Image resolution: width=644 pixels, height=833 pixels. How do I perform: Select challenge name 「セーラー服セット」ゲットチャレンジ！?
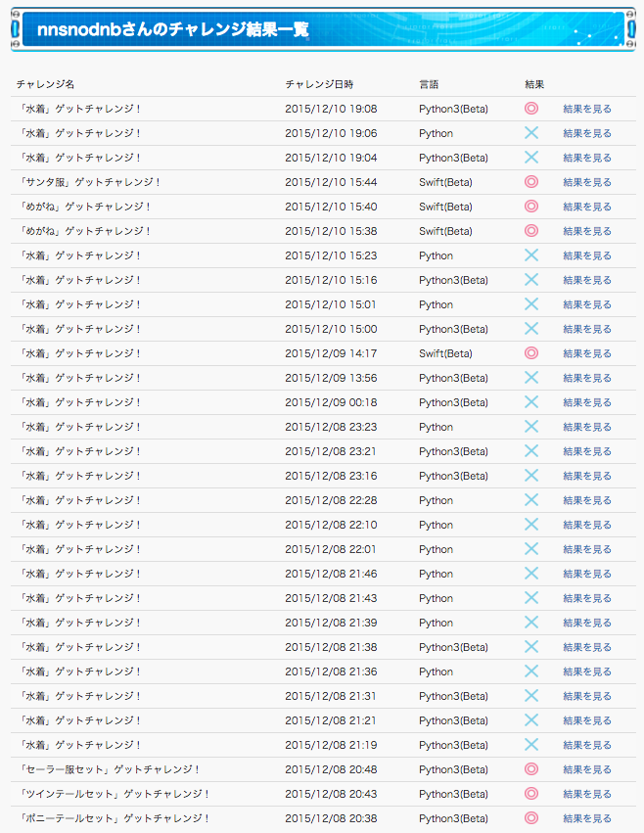tap(109, 769)
